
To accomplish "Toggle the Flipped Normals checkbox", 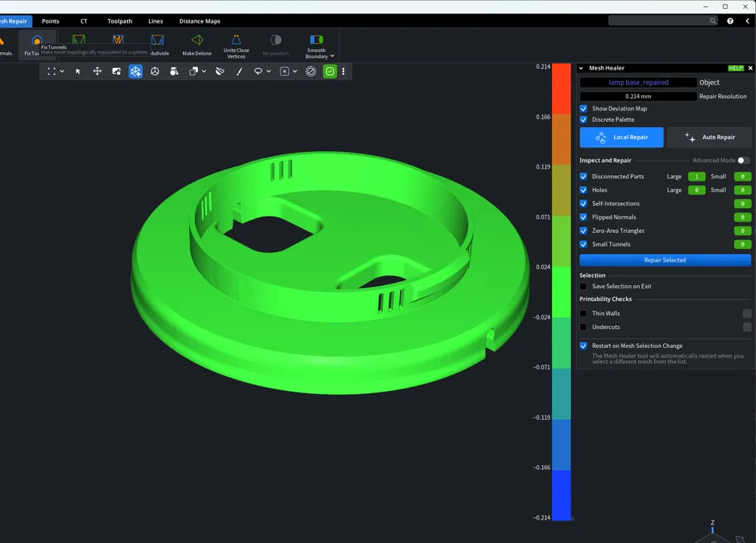I will point(584,217).
